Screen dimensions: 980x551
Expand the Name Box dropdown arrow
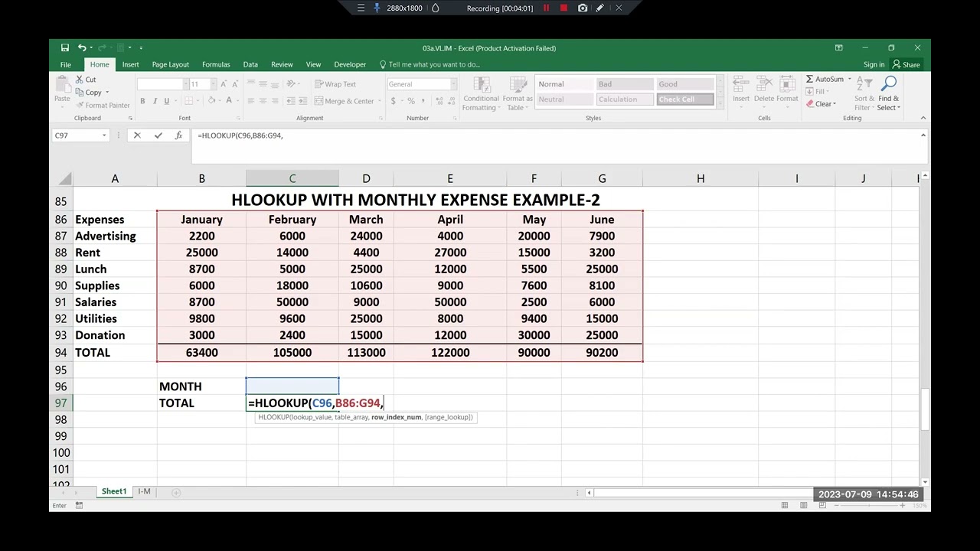point(103,135)
